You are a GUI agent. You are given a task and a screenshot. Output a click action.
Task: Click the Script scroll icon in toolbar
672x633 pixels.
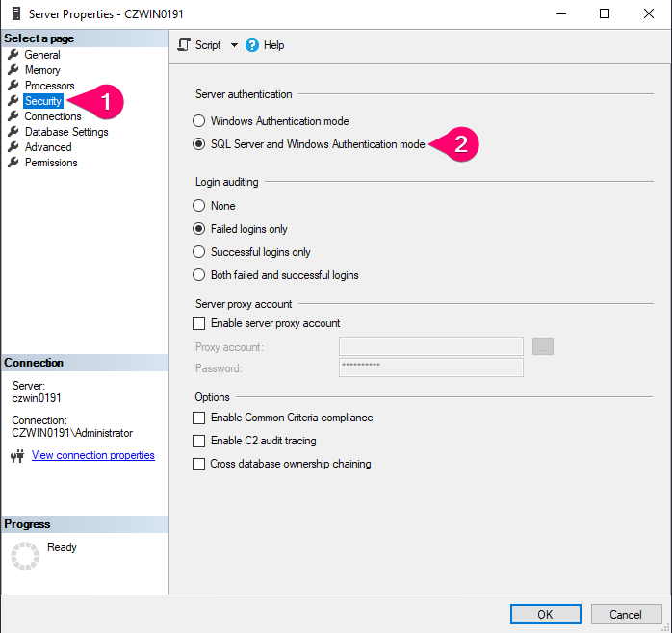pyautogui.click(x=184, y=45)
